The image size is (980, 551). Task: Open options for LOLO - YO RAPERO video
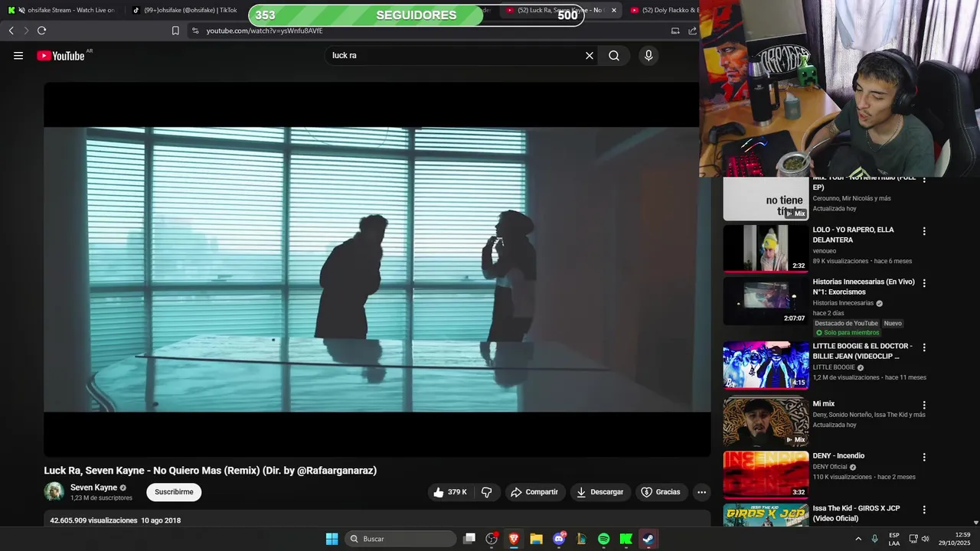pos(924,231)
